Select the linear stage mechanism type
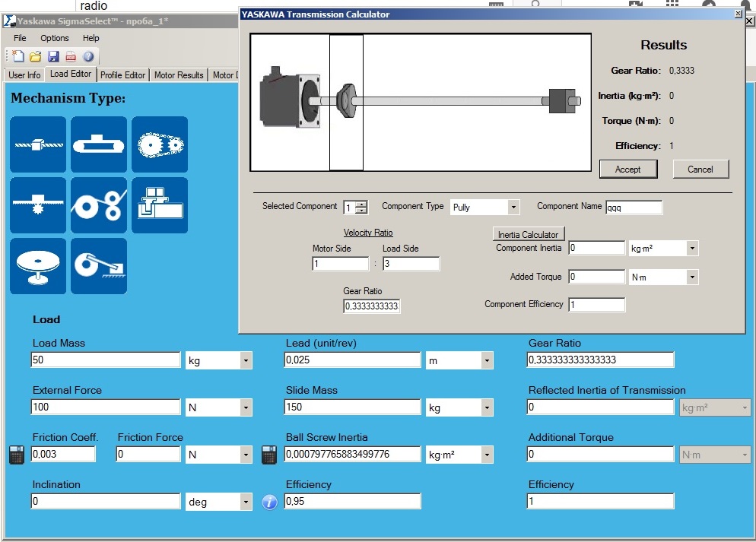The width and height of the screenshot is (756, 542). [x=160, y=205]
